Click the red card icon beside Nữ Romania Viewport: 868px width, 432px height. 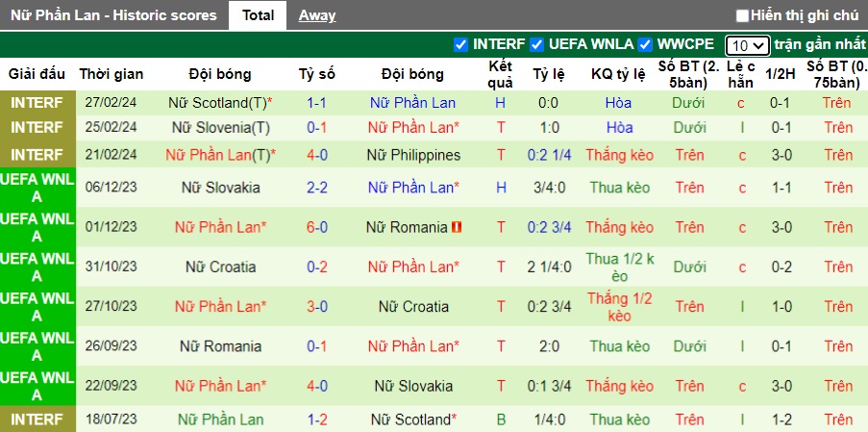coord(457,227)
